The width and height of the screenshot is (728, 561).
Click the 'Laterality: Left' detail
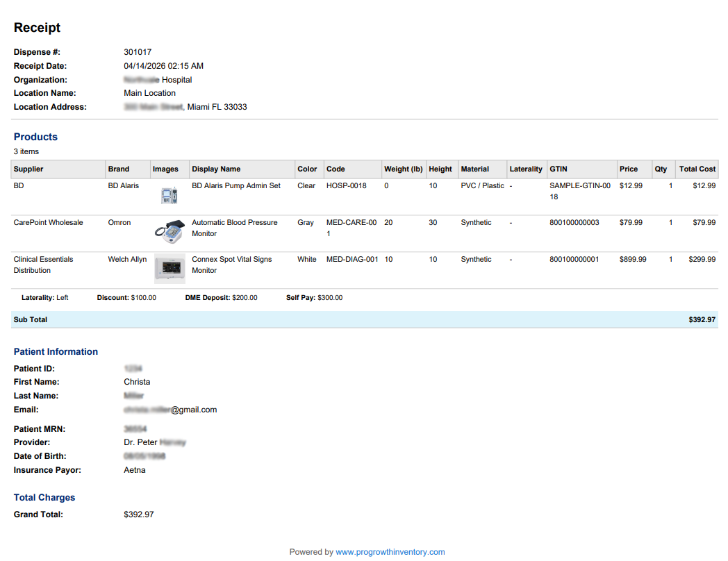point(44,297)
